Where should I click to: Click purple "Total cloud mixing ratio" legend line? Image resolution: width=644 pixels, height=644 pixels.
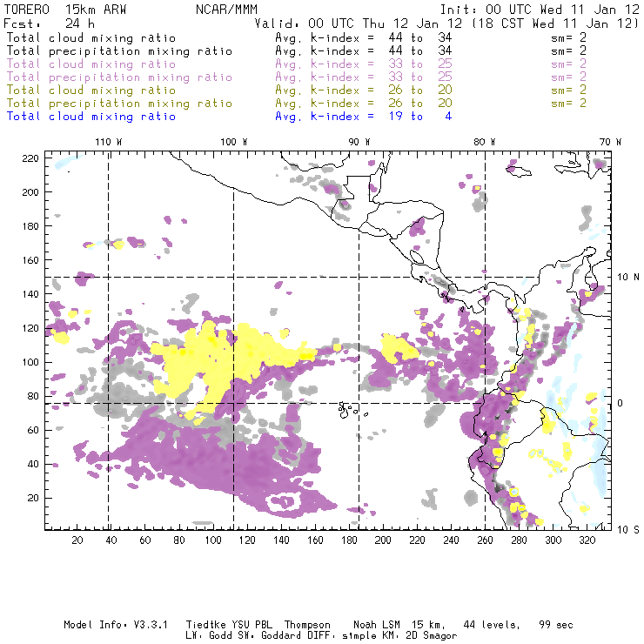click(91, 64)
